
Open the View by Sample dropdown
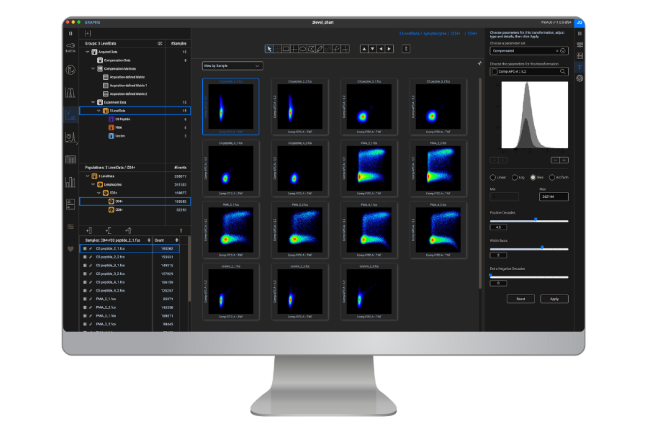coord(232,65)
